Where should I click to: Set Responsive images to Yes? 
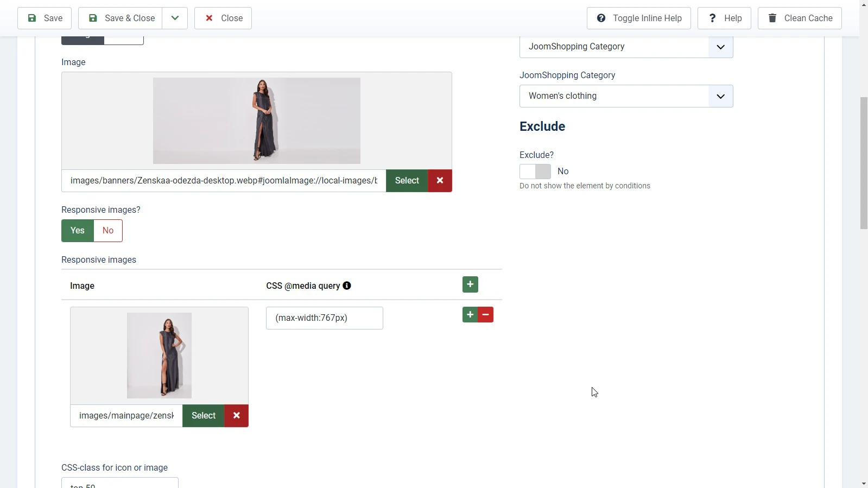tap(78, 231)
